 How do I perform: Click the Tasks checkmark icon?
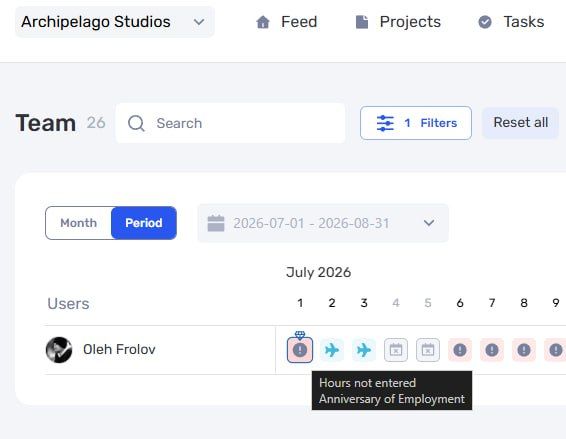click(484, 22)
